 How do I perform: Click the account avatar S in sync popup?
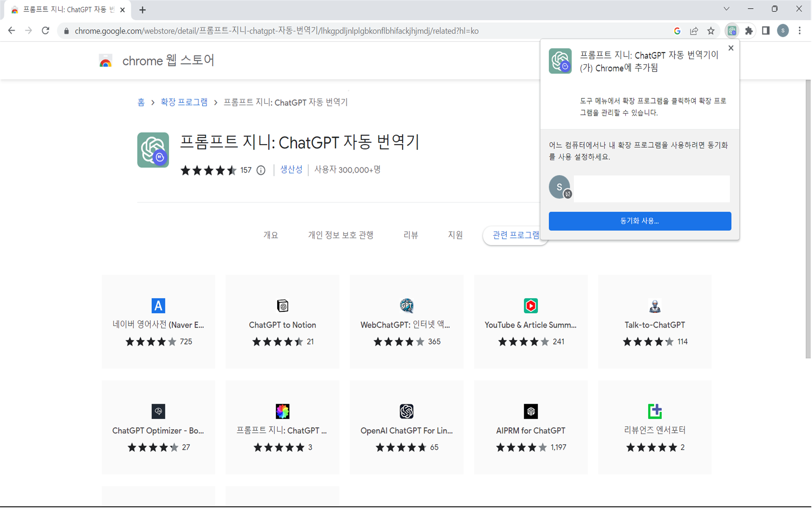(560, 187)
